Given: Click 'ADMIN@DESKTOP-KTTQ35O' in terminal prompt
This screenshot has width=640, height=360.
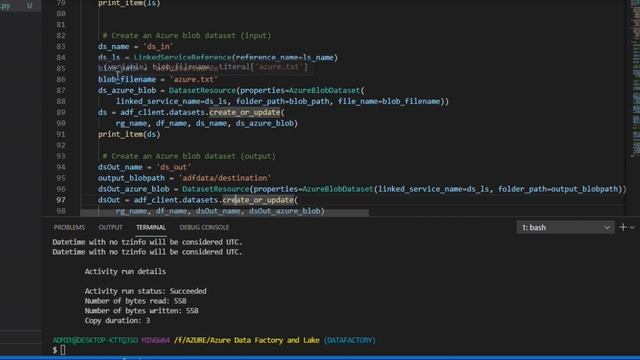Looking at the screenshot, I should click(x=95, y=340).
